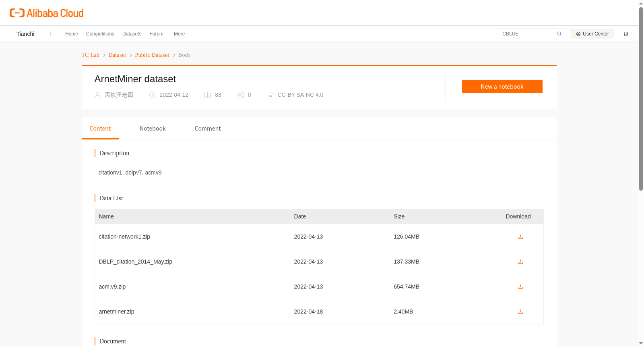
Task: Download citation-network1.zip
Action: (520, 237)
